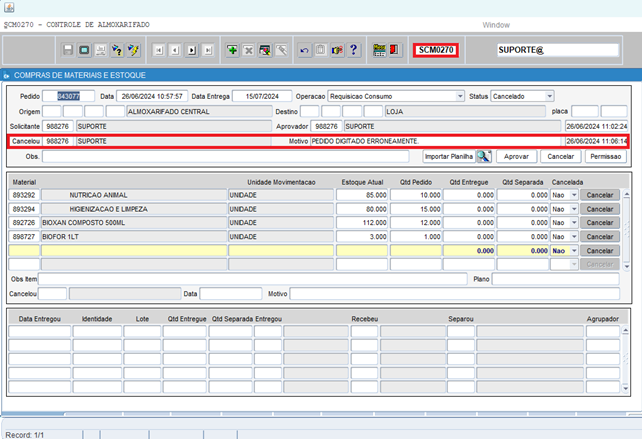The width and height of the screenshot is (642, 439).
Task: Go to next record arrow icon
Action: tap(192, 50)
